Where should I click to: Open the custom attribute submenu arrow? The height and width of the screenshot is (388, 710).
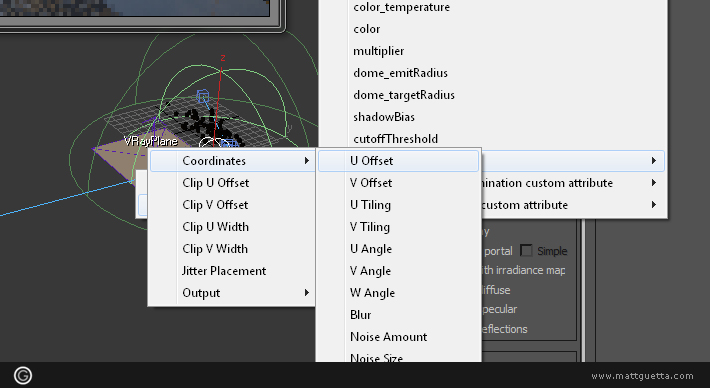(x=654, y=205)
